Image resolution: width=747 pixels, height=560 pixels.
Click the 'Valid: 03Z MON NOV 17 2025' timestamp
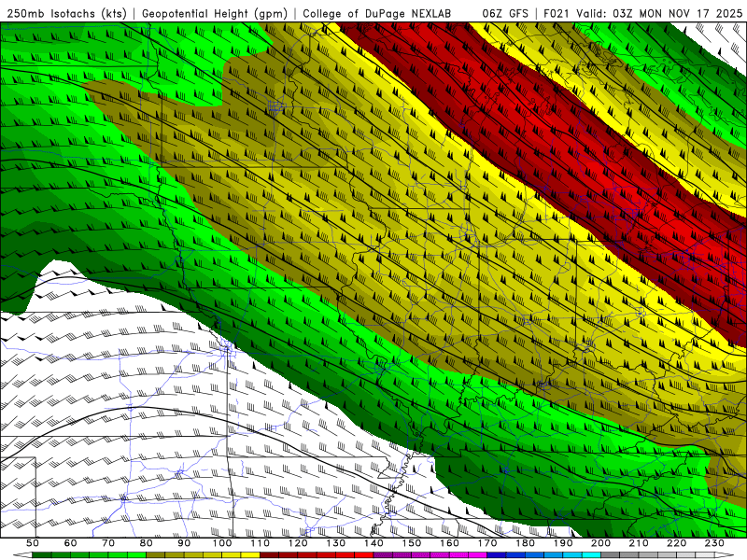point(659,13)
